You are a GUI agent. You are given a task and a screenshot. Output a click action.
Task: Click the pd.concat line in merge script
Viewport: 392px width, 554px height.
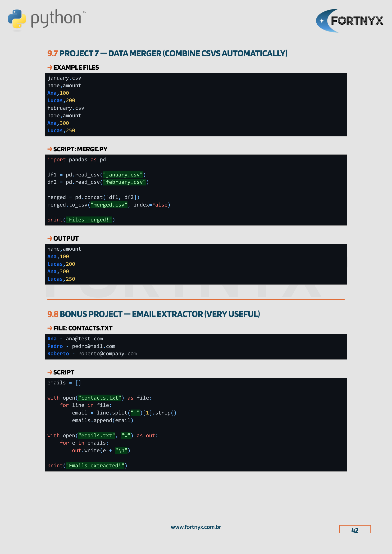click(x=93, y=197)
